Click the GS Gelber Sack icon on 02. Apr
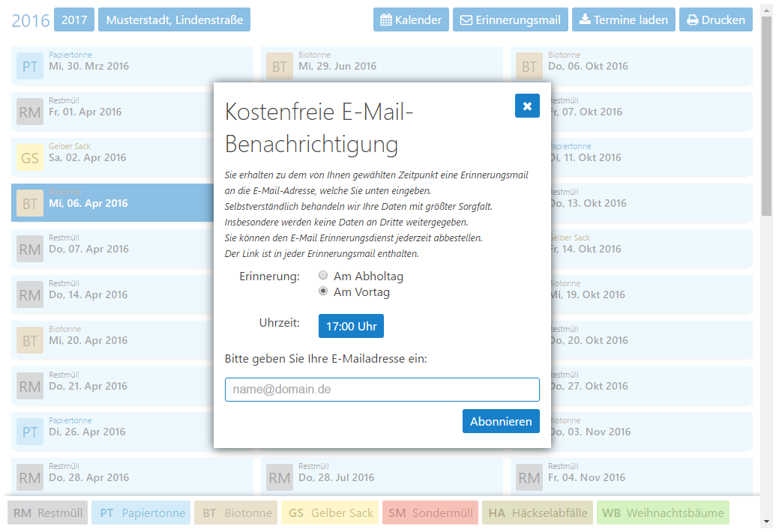The height and width of the screenshot is (532, 776). pyautogui.click(x=30, y=158)
